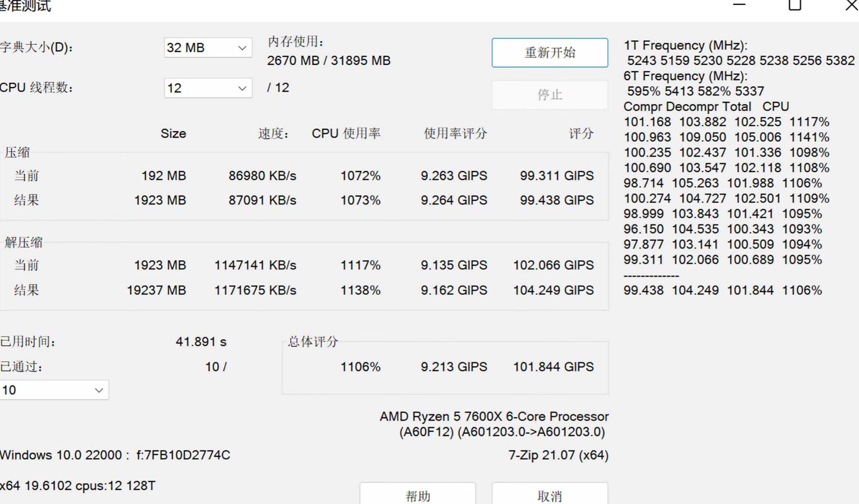Minimize the benchmark window

coord(739,5)
